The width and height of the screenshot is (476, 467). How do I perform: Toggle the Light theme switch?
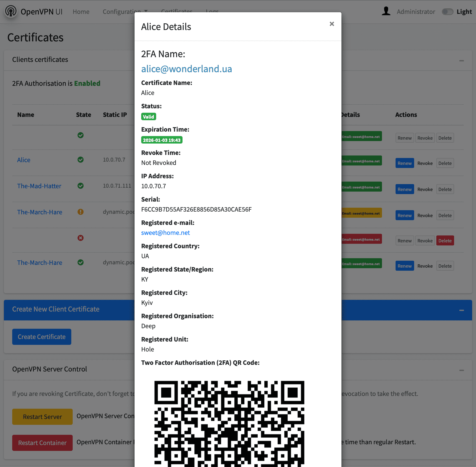447,12
